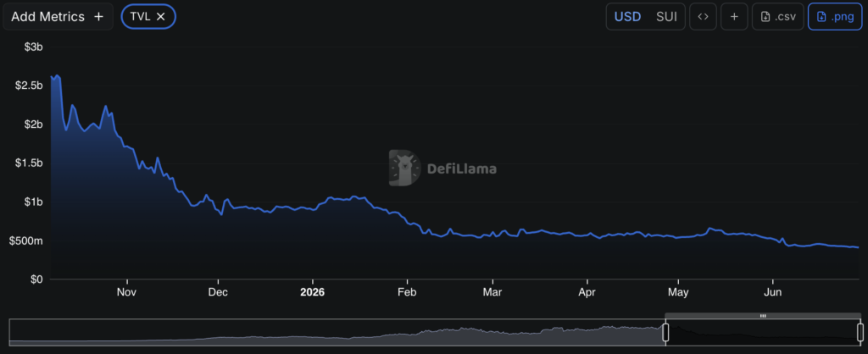
Task: Switch denomination to SUI
Action: click(666, 17)
